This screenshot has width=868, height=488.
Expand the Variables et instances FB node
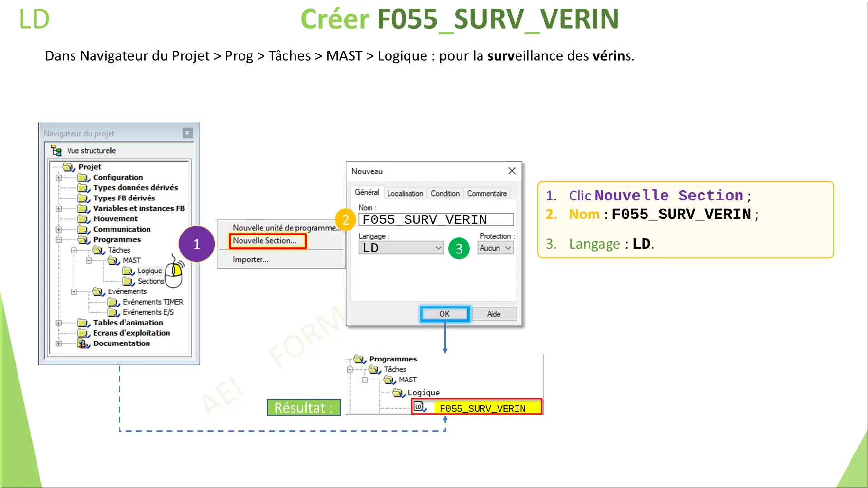58,208
